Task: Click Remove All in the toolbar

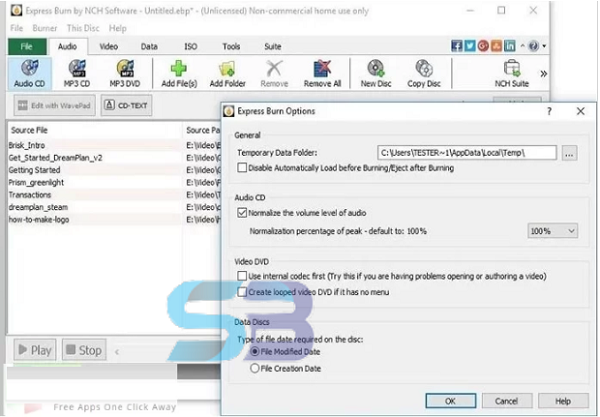Action: tap(322, 74)
